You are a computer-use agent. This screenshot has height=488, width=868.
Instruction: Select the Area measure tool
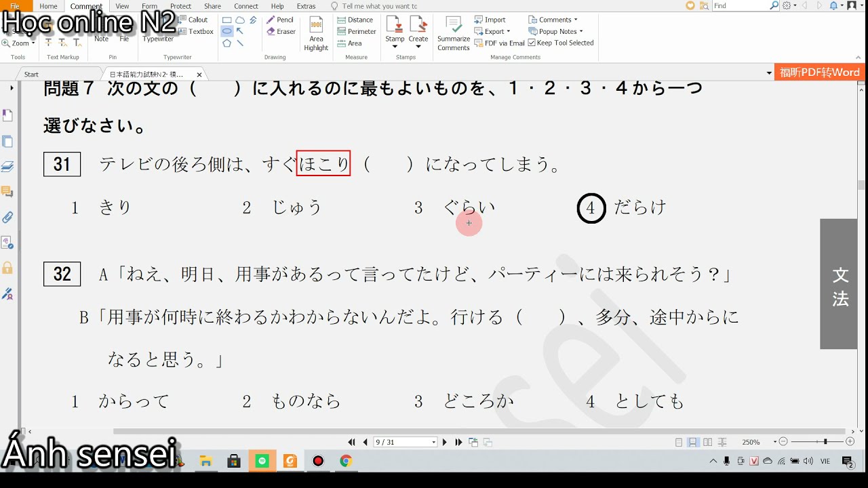click(349, 43)
